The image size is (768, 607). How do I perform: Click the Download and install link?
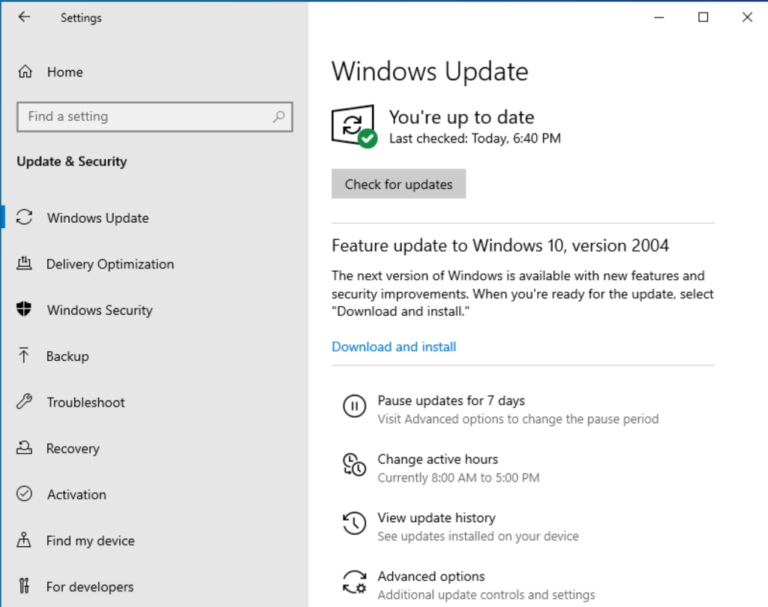394,347
